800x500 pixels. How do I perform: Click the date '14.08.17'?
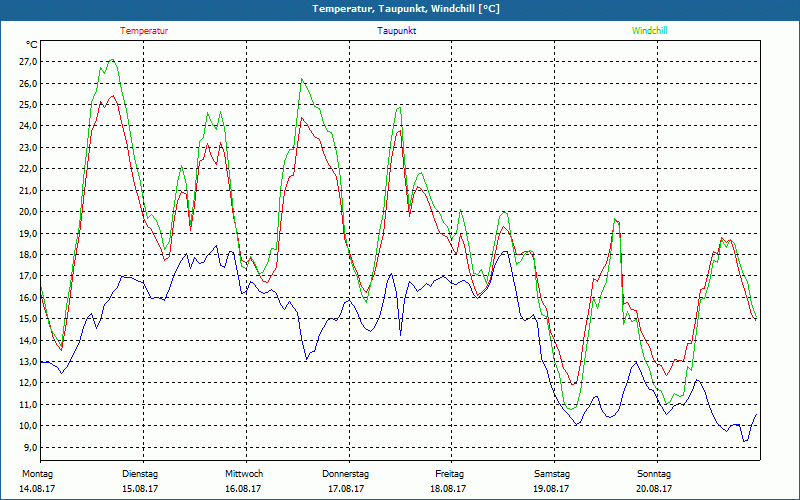point(37,489)
